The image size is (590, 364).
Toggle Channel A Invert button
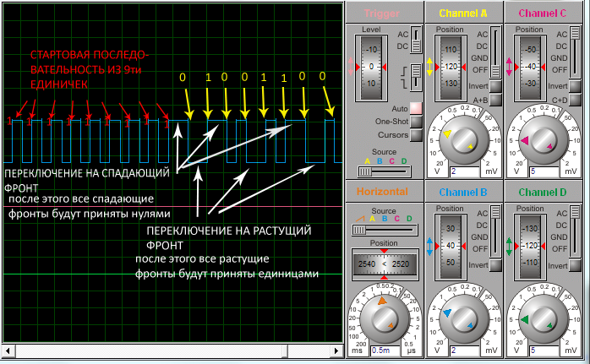(495, 86)
